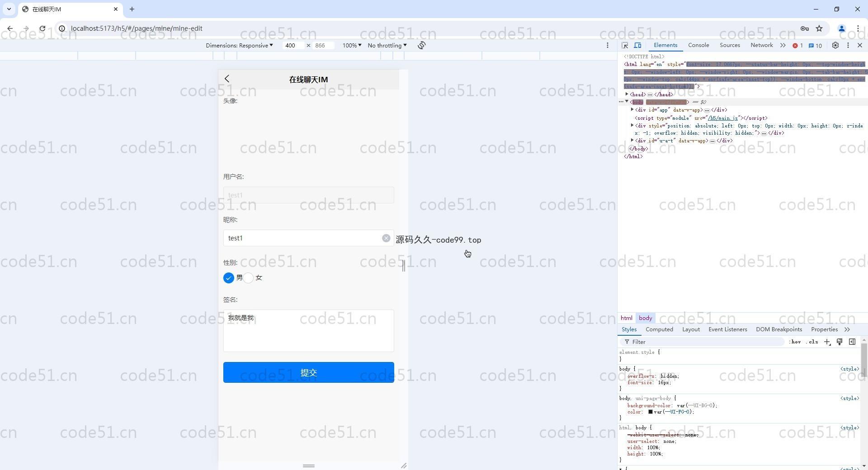Close the DevTools panel
This screenshot has width=868, height=470.
coord(860,45)
